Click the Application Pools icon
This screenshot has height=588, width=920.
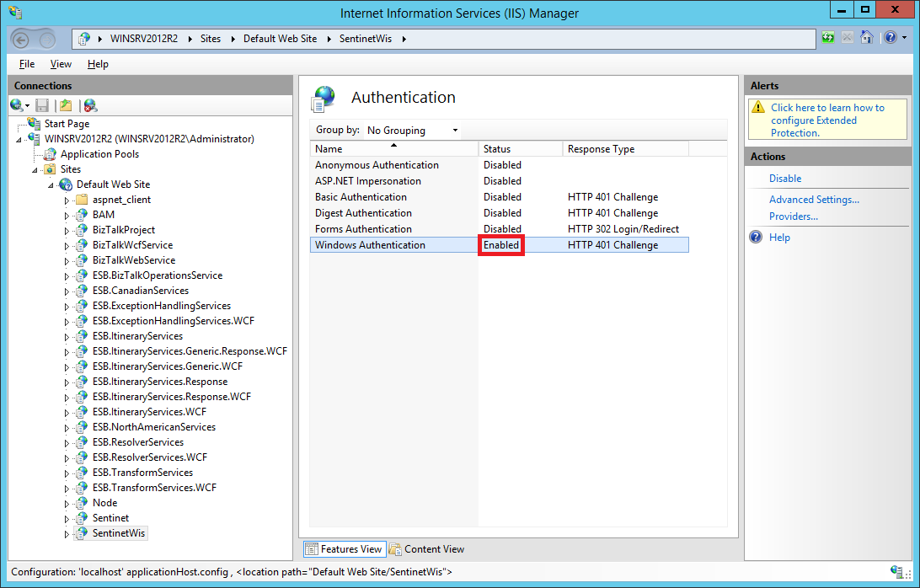coord(51,154)
